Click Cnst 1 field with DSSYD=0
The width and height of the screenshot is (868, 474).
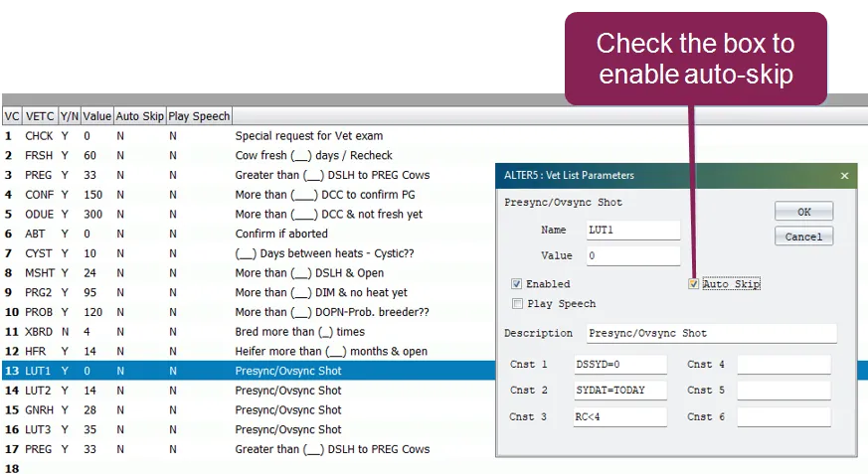(x=620, y=365)
